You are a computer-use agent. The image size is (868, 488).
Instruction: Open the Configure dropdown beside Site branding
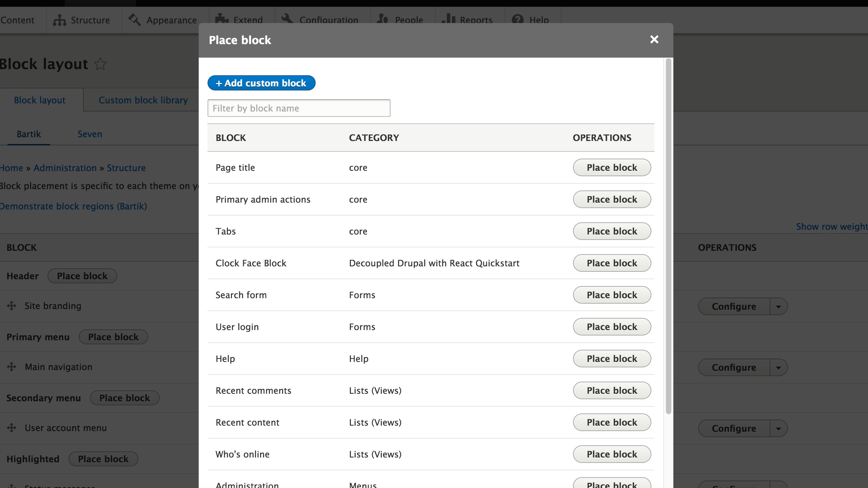[x=779, y=306]
